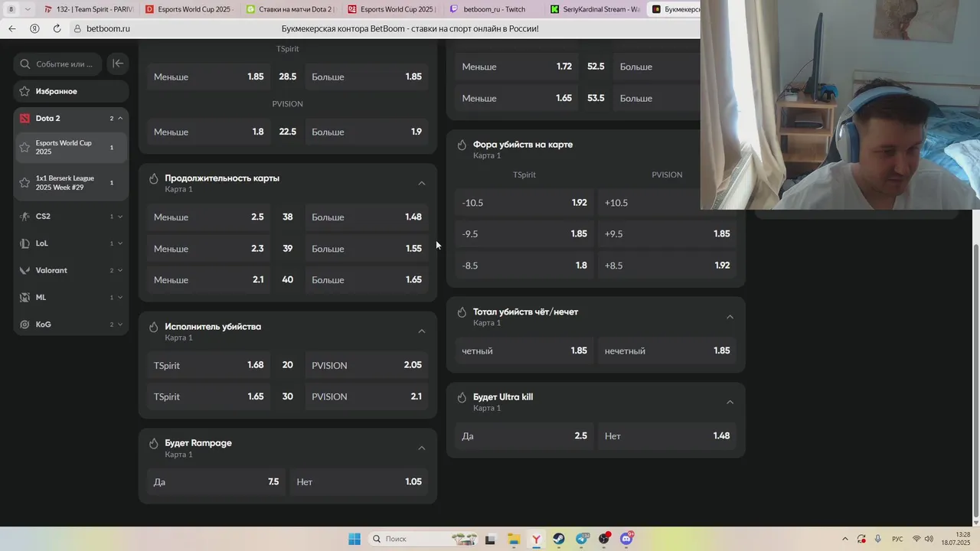Favorite Esports World Cup 2025 with its star
Viewport: 980px width, 551px height.
24,147
